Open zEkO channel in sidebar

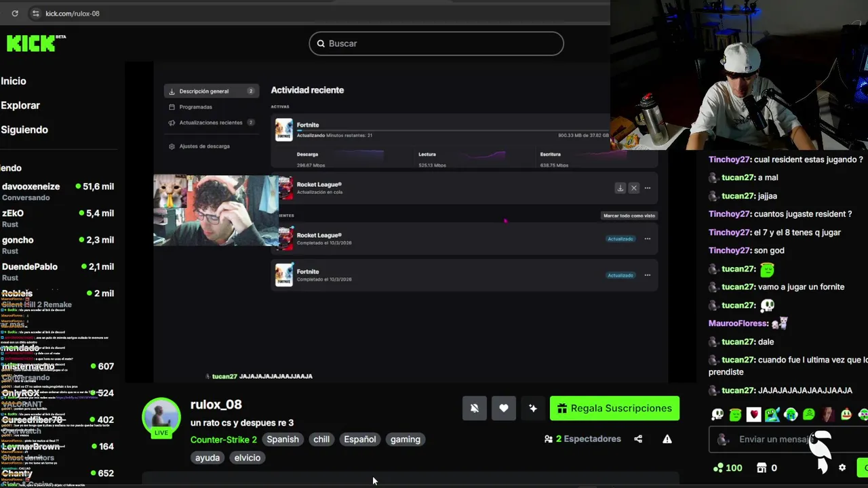[58, 218]
